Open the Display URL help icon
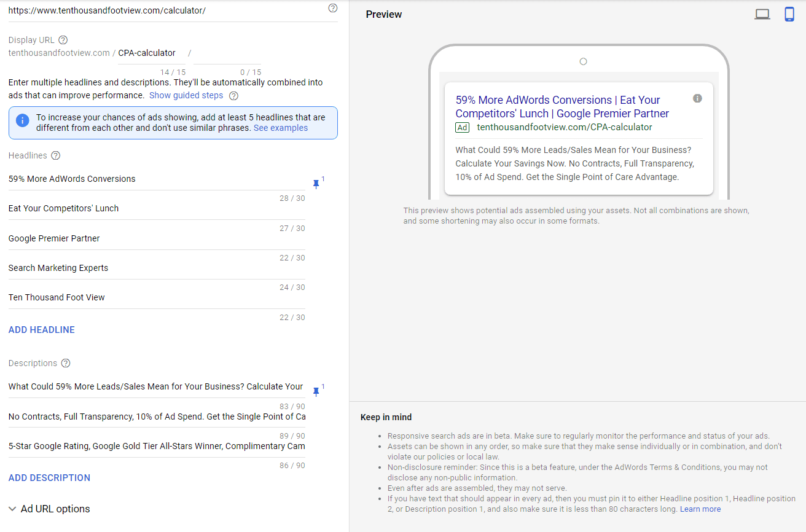This screenshot has width=806, height=532. click(63, 40)
